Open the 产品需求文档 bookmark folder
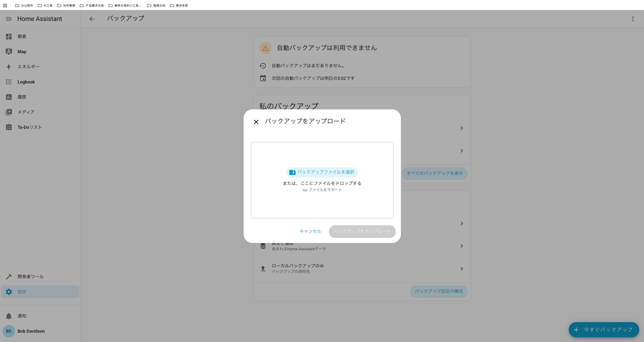This screenshot has width=644, height=342. pyautogui.click(x=92, y=5)
